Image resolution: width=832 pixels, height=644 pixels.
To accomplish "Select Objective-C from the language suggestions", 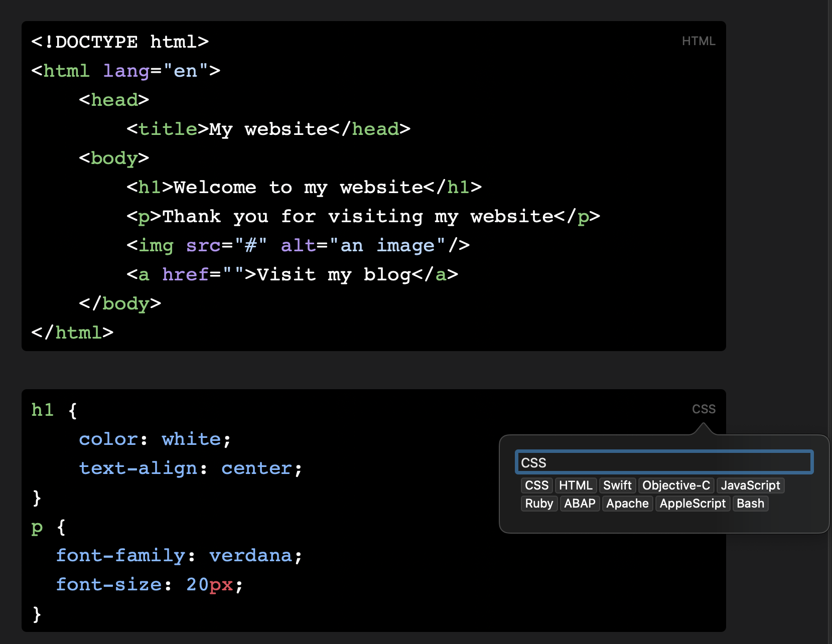I will [x=676, y=486].
